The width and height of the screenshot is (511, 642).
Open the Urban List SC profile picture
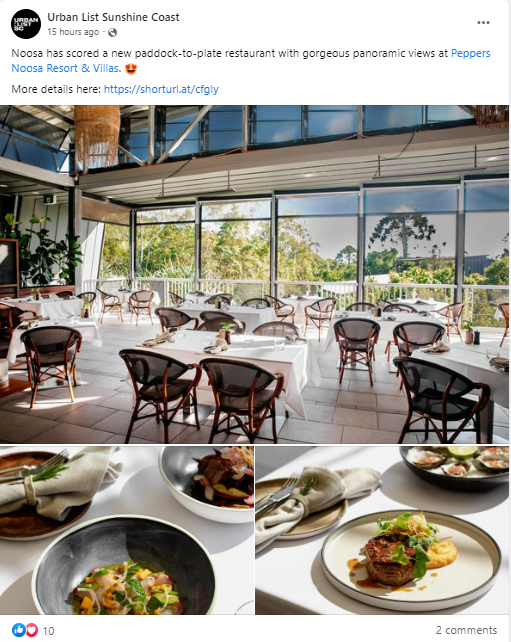click(26, 24)
